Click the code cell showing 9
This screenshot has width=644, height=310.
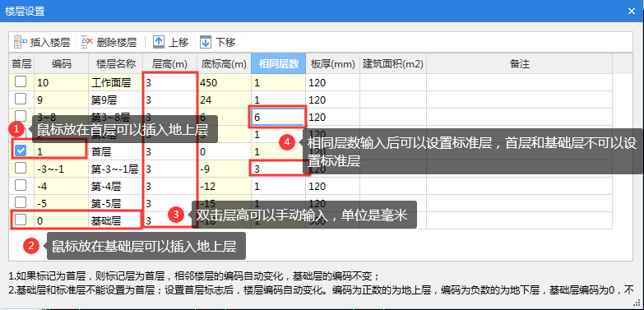(61, 99)
